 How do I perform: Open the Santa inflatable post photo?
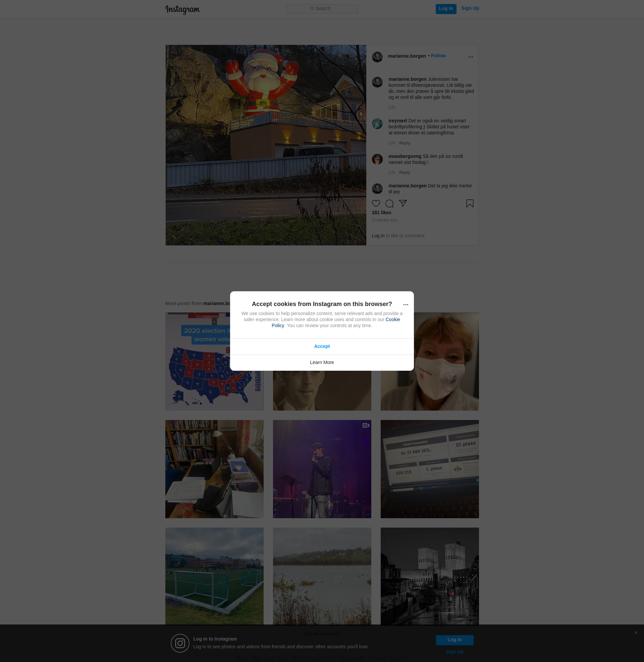tap(266, 145)
